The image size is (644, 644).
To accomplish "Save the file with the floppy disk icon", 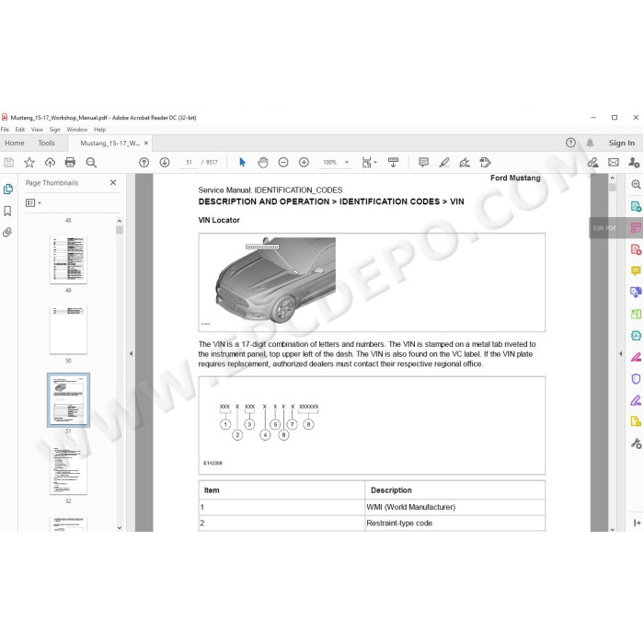I will [8, 163].
